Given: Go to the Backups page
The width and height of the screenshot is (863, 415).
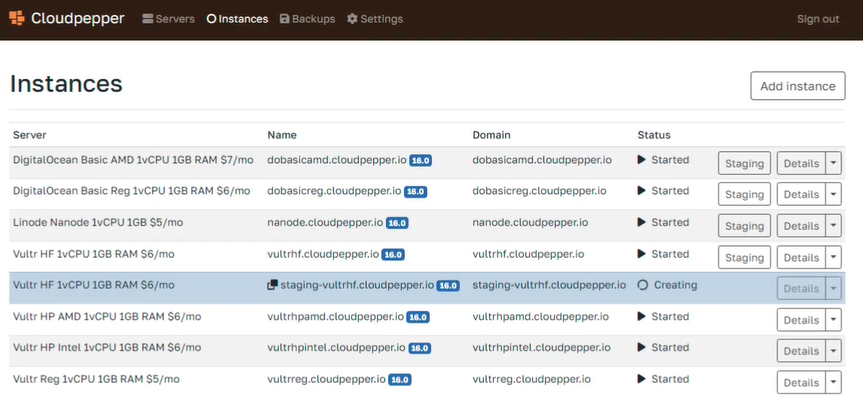Looking at the screenshot, I should pos(307,19).
